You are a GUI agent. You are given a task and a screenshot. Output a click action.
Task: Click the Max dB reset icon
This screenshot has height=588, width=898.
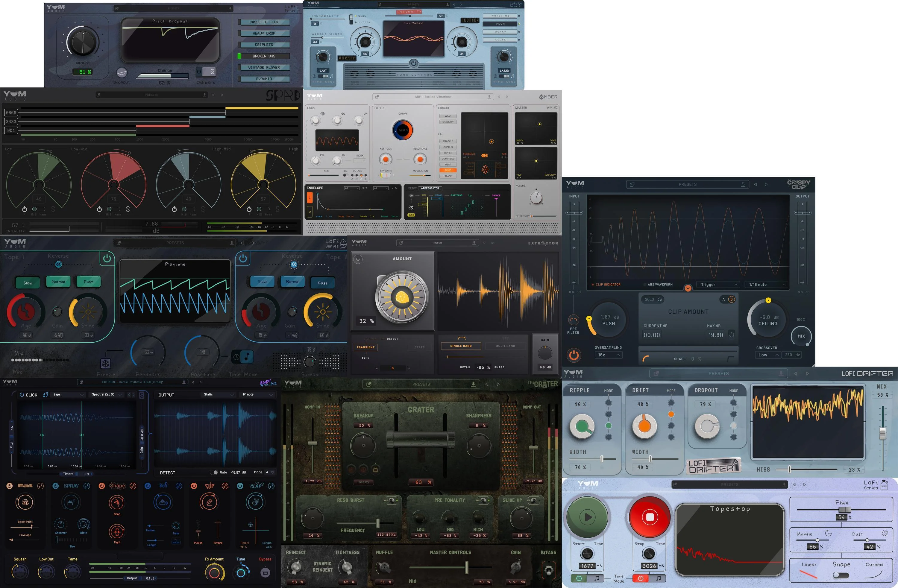[x=732, y=335]
